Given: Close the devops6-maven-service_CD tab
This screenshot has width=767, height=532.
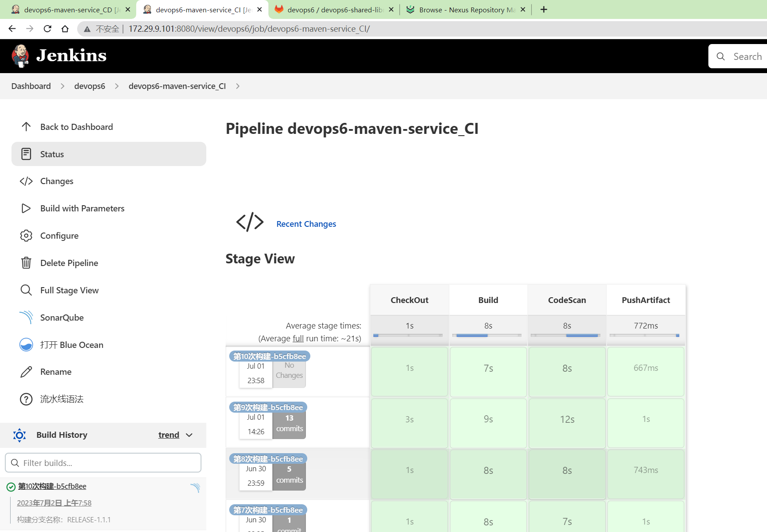Looking at the screenshot, I should pyautogui.click(x=128, y=9).
